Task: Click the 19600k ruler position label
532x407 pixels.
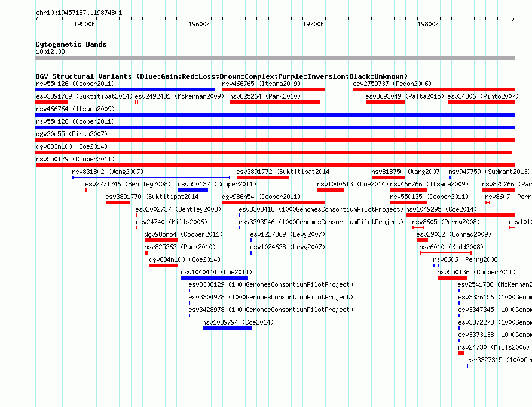Action: (199, 24)
